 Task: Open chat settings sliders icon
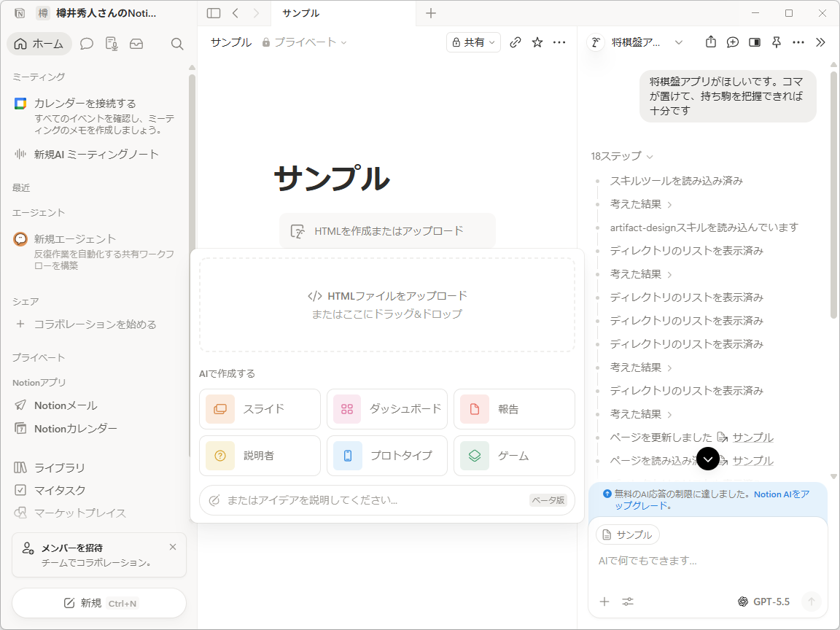628,602
